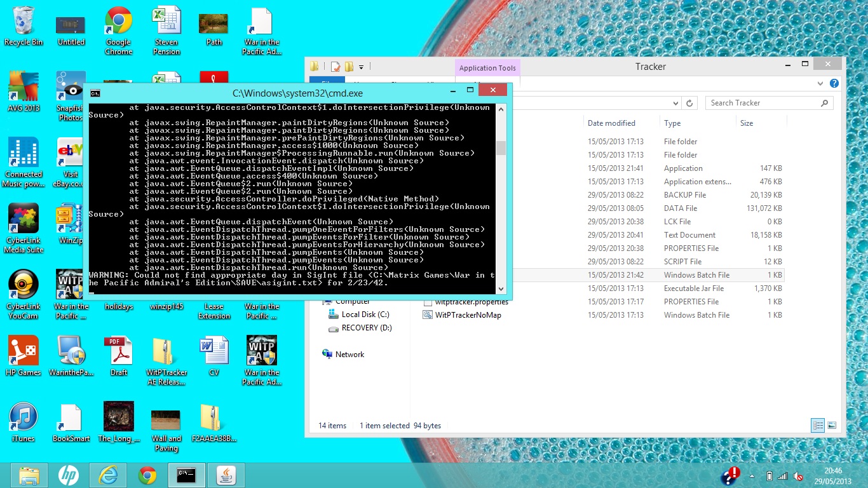Click the cmd scrollbar down arrow
This screenshot has height=488, width=868.
coord(501,289)
